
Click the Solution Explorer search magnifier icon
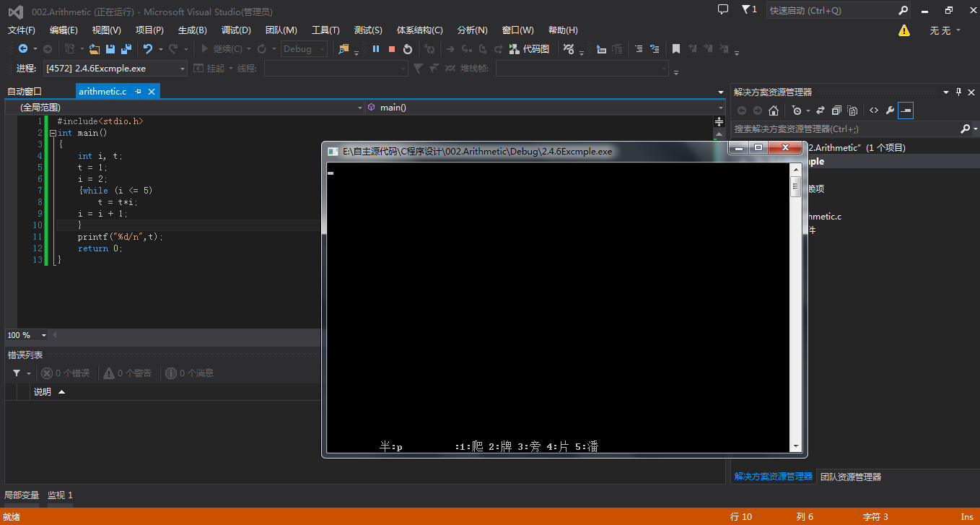[x=965, y=129]
